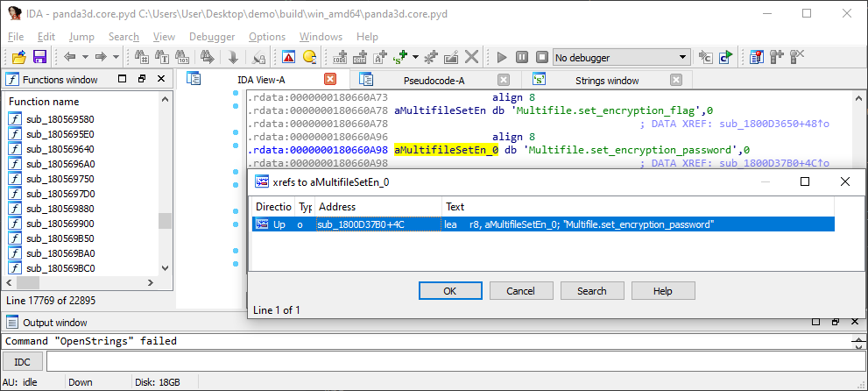The height and width of the screenshot is (391, 868).
Task: Open the Edit menu
Action: click(x=46, y=37)
